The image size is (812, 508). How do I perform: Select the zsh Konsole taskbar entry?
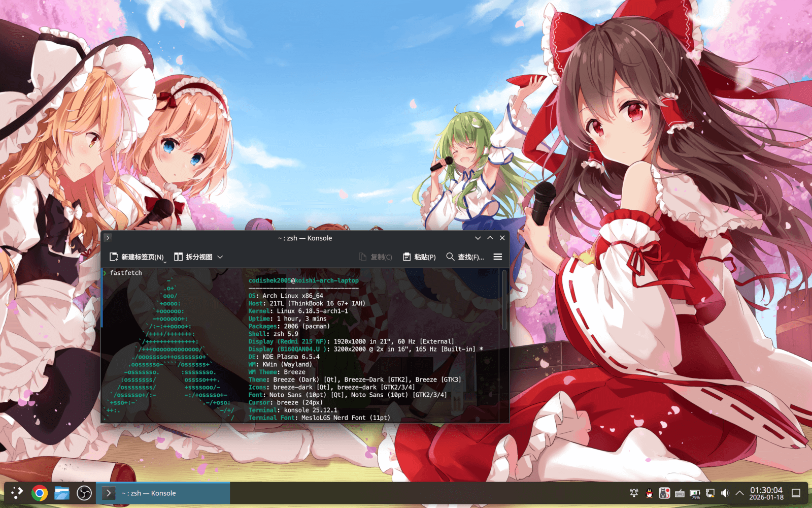click(x=162, y=493)
